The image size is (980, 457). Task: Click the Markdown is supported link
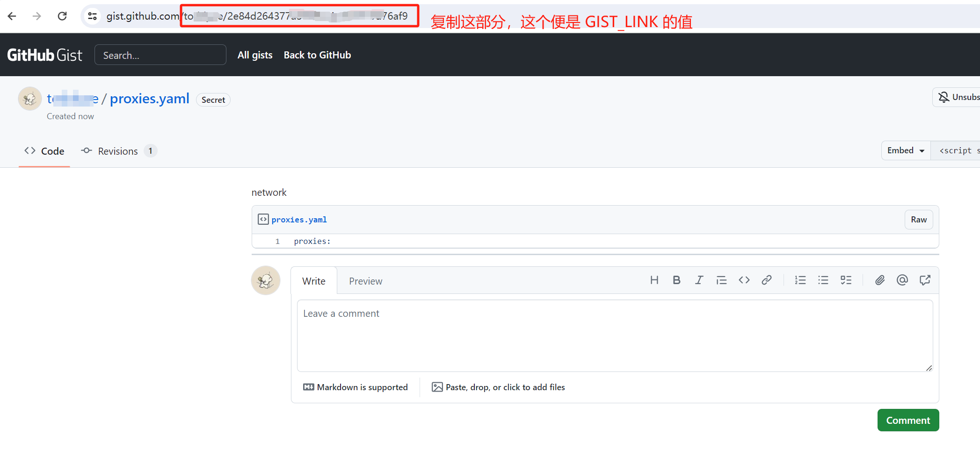click(x=356, y=387)
